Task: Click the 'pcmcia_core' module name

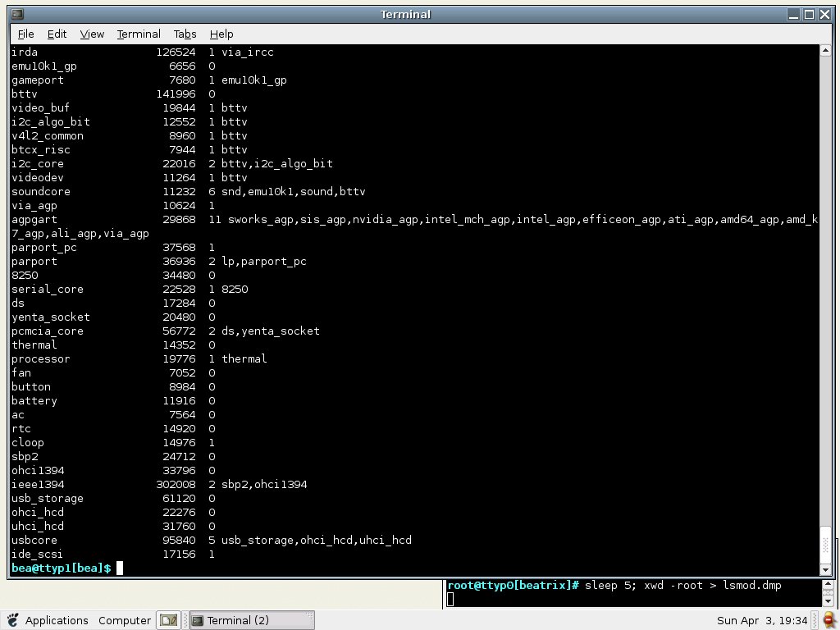Action: click(x=47, y=331)
